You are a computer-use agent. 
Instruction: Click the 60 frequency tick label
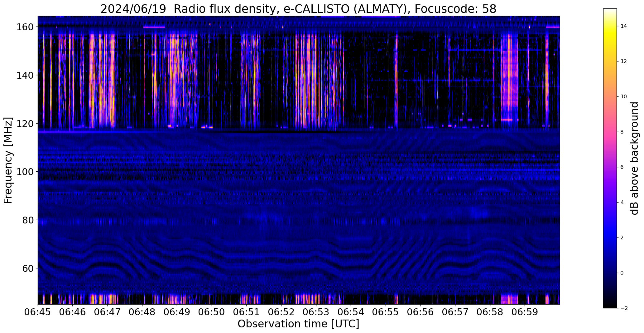28,268
